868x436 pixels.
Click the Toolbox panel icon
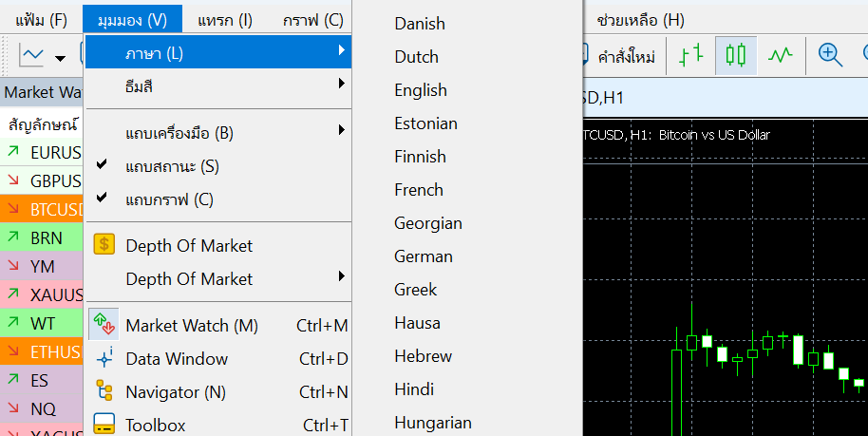coord(104,425)
